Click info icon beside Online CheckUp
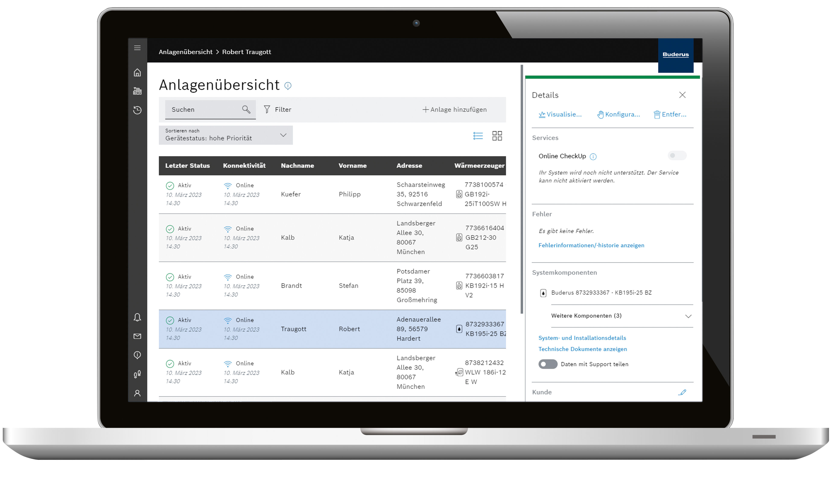The image size is (832, 504). (593, 157)
